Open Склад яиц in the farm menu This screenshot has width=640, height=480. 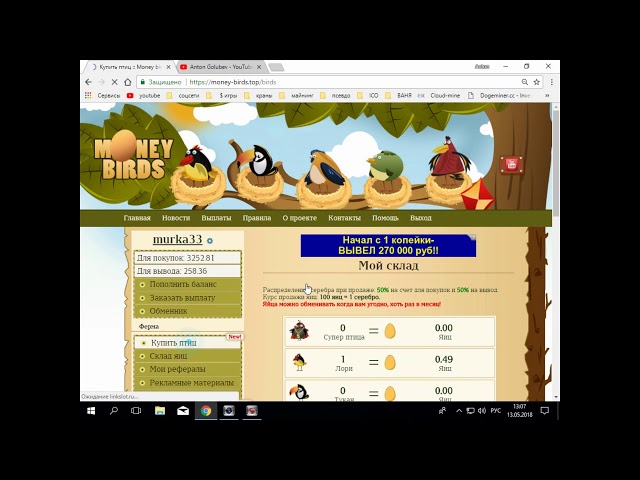[x=172, y=356]
